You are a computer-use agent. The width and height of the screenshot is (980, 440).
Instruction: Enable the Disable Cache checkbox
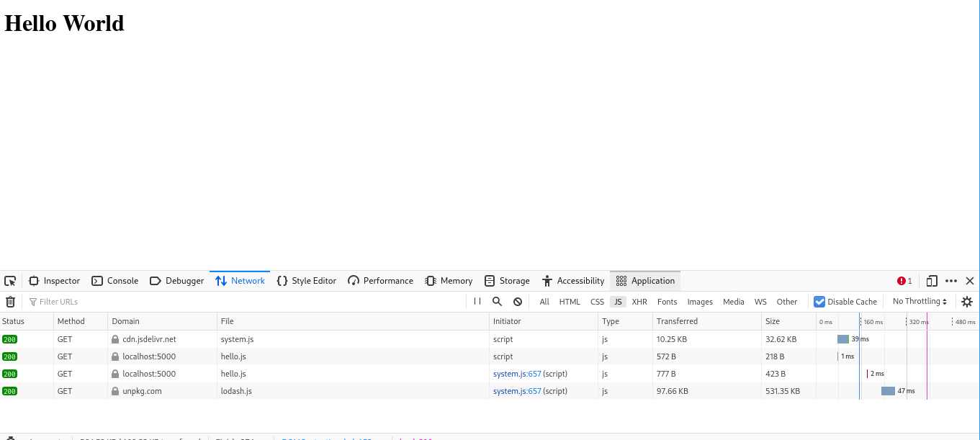(x=819, y=302)
